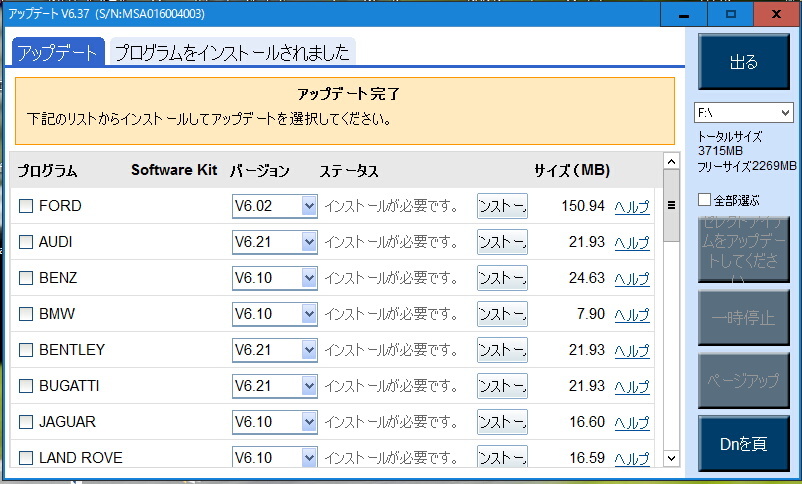The width and height of the screenshot is (802, 484).
Task: Click the ステータス column header
Action: (x=349, y=170)
